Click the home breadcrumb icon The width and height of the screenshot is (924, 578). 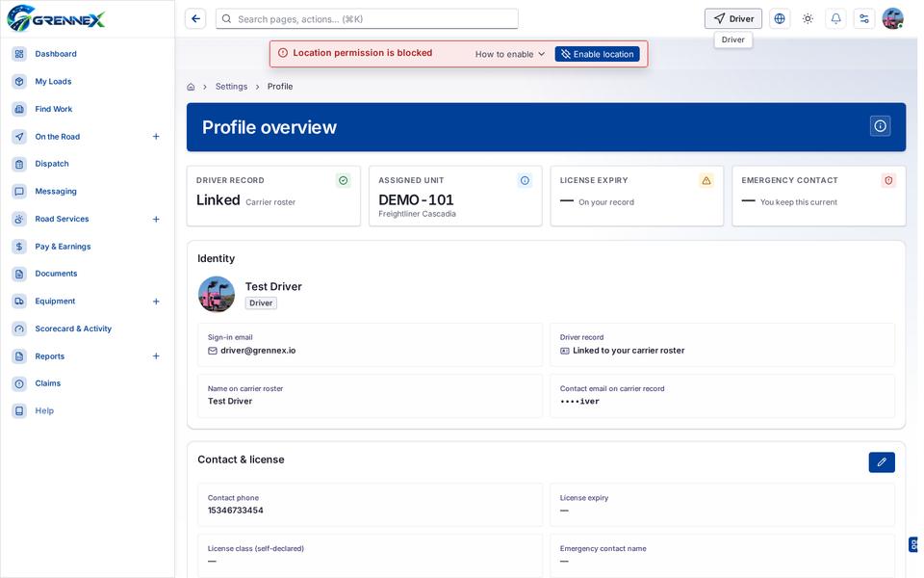coord(191,87)
